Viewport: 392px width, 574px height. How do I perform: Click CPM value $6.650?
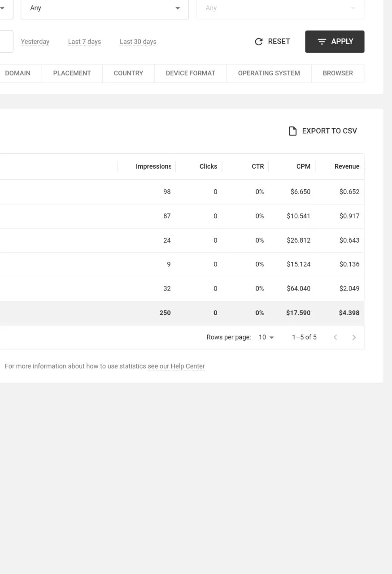(301, 192)
